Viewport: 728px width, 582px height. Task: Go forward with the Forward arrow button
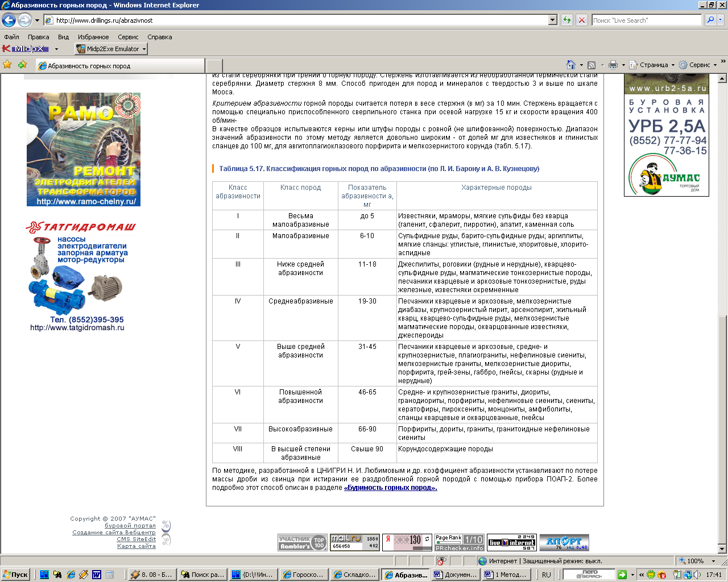tap(24, 20)
